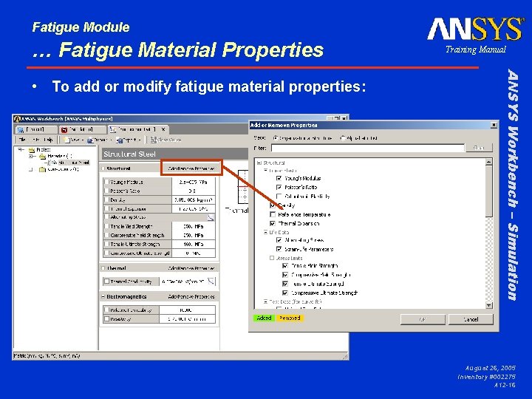The width and height of the screenshot is (532, 399).
Task: Click the Cancel button
Action: pos(471,319)
